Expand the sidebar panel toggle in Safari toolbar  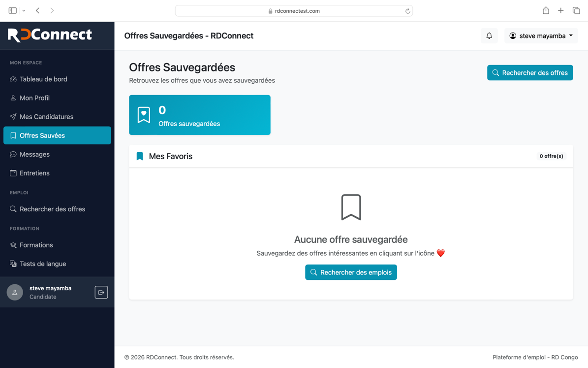pyautogui.click(x=12, y=10)
